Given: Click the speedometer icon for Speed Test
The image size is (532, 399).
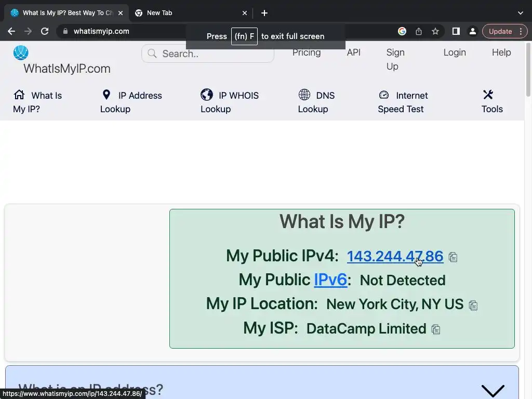Looking at the screenshot, I should tap(384, 95).
